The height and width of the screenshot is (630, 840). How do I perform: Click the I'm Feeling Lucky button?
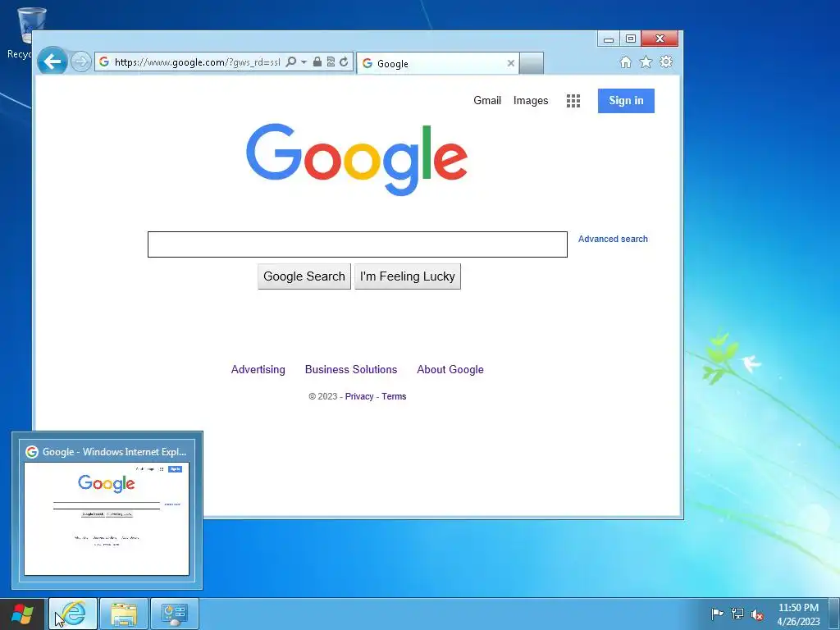point(407,276)
